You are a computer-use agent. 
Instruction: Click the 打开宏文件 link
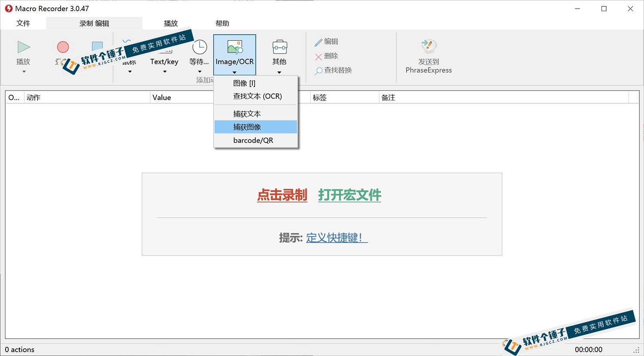350,195
